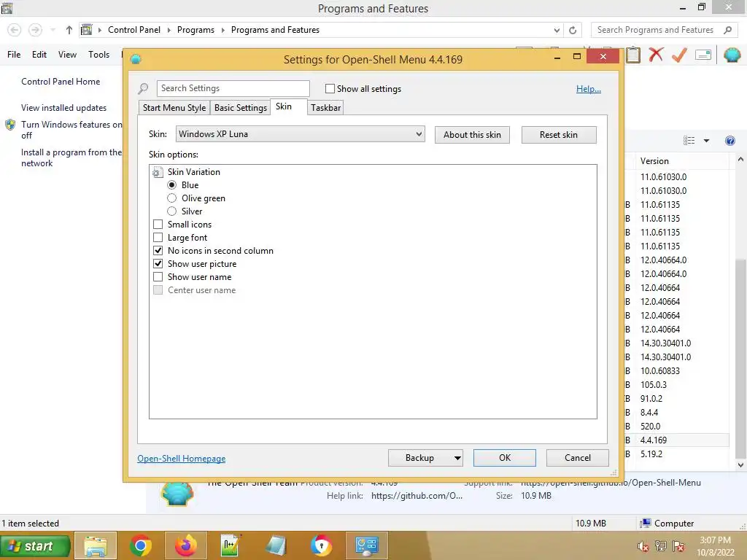Uncheck Show user picture

pos(158,264)
